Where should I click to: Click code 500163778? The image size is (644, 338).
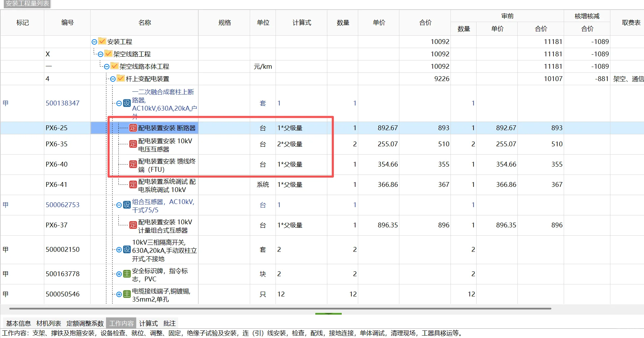pyautogui.click(x=62, y=274)
